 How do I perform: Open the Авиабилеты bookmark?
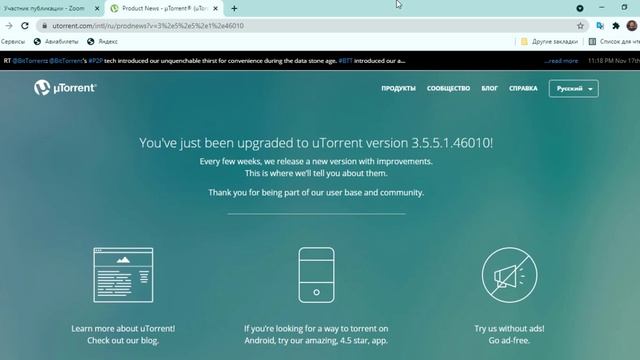56,41
